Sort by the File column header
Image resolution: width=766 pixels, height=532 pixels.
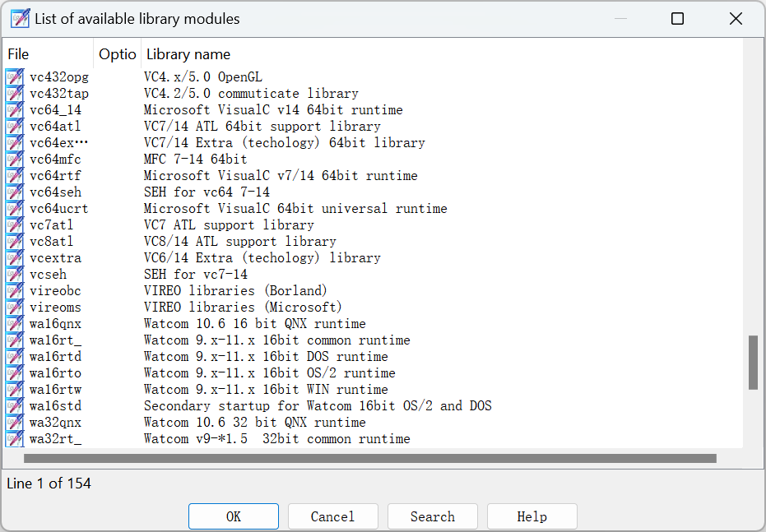[48, 53]
